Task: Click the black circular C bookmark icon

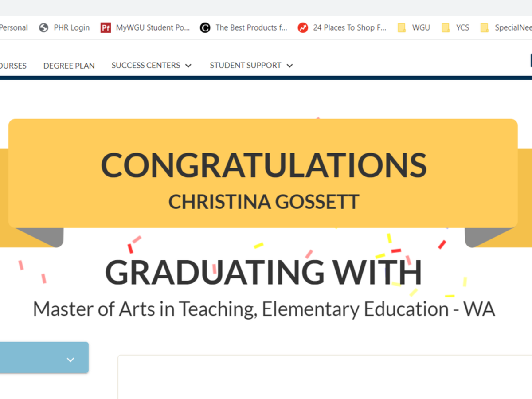Action: 205,28
